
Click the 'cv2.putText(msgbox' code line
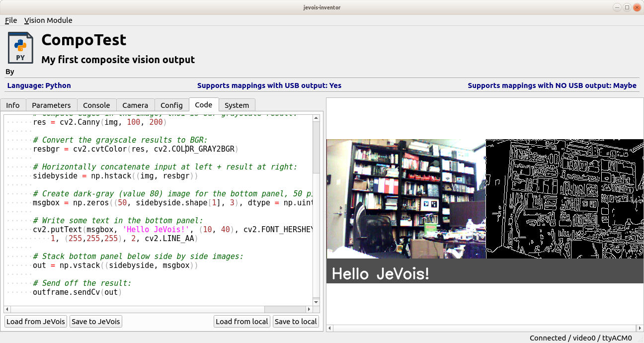click(x=173, y=229)
